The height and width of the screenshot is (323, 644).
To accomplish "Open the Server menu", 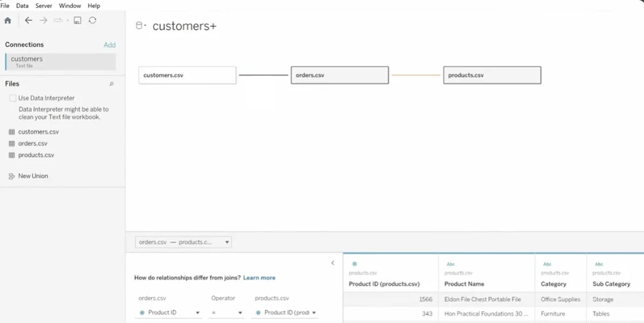I will [x=43, y=6].
